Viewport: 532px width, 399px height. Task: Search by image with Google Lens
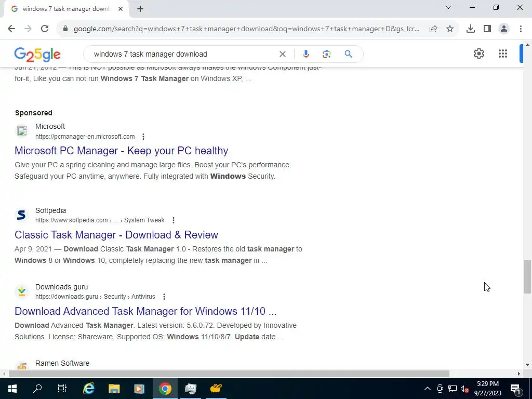(x=327, y=54)
